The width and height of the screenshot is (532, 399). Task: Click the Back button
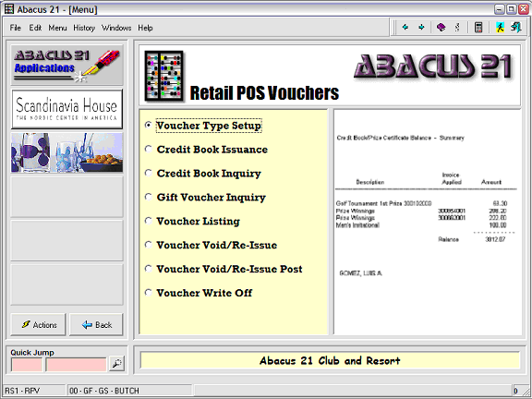click(96, 325)
